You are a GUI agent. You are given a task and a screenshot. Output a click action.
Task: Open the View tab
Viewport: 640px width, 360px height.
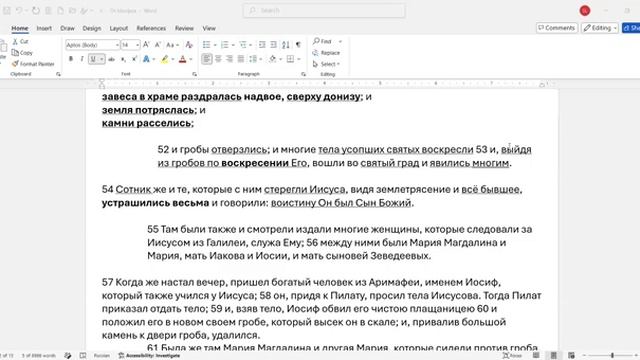(209, 28)
